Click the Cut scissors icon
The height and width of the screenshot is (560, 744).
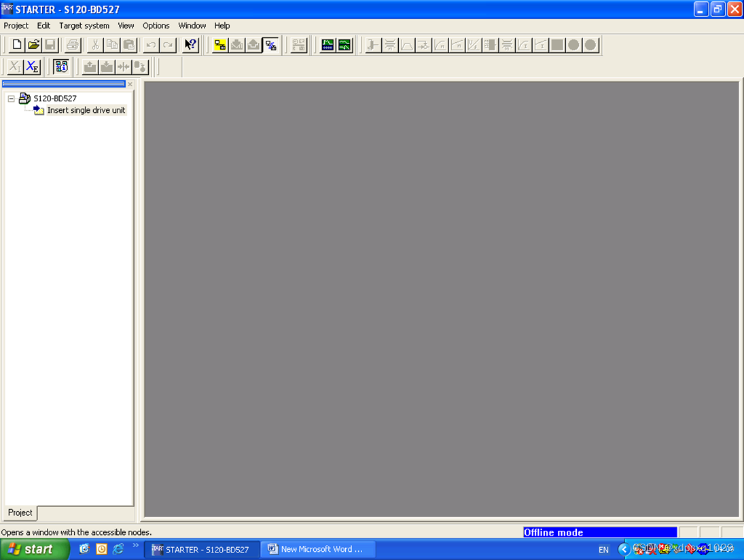(x=95, y=45)
